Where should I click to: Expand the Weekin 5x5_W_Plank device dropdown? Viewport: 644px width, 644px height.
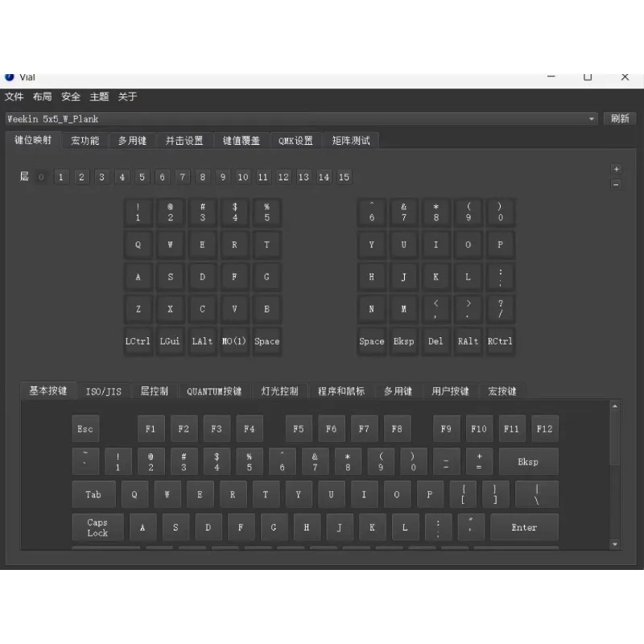pos(301,118)
